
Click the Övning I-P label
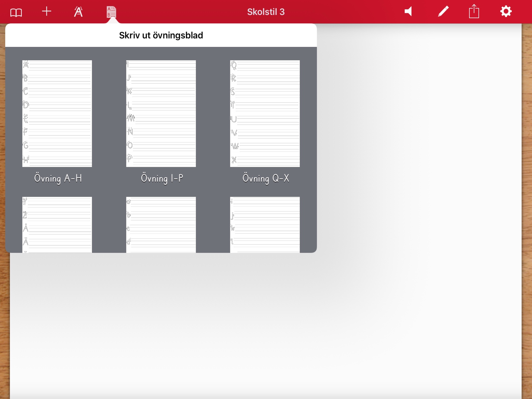click(x=162, y=179)
